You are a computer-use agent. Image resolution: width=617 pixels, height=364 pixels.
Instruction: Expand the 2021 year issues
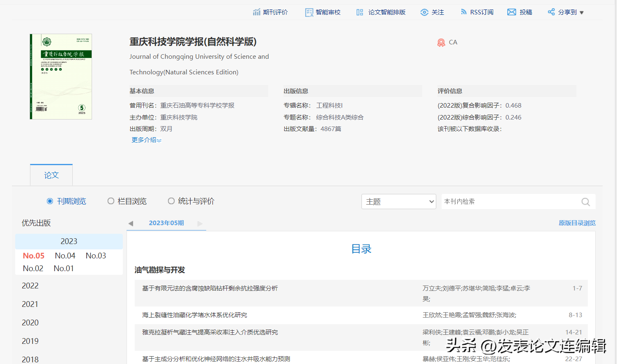tap(30, 304)
